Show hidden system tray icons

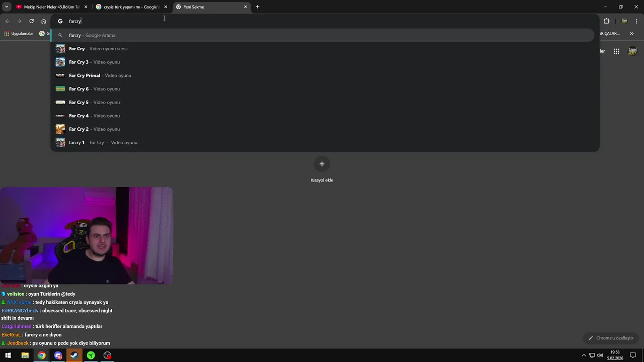click(x=584, y=355)
